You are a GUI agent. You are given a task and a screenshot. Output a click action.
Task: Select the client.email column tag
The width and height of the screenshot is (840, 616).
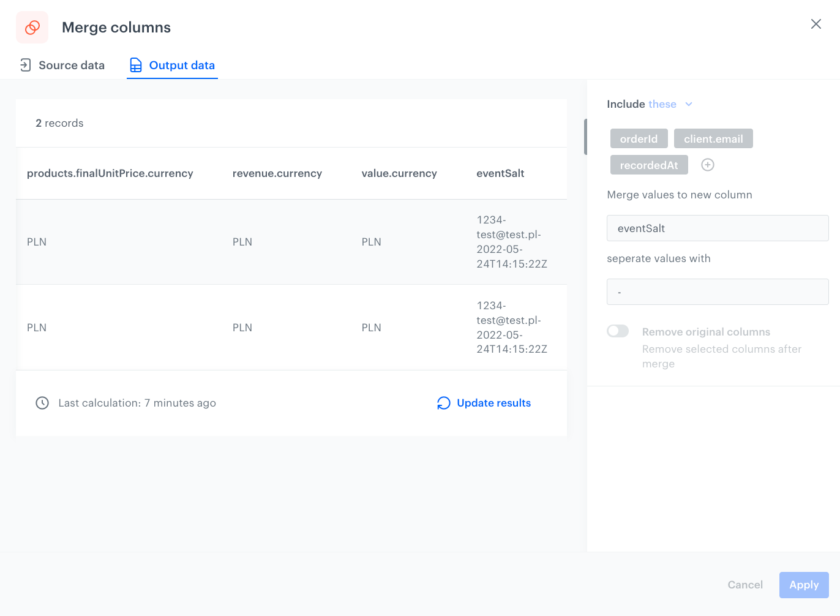(713, 139)
